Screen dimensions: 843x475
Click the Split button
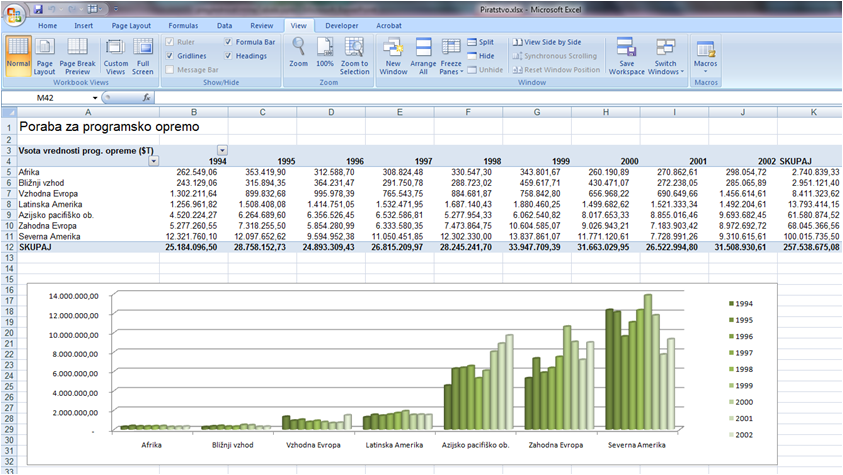point(480,43)
